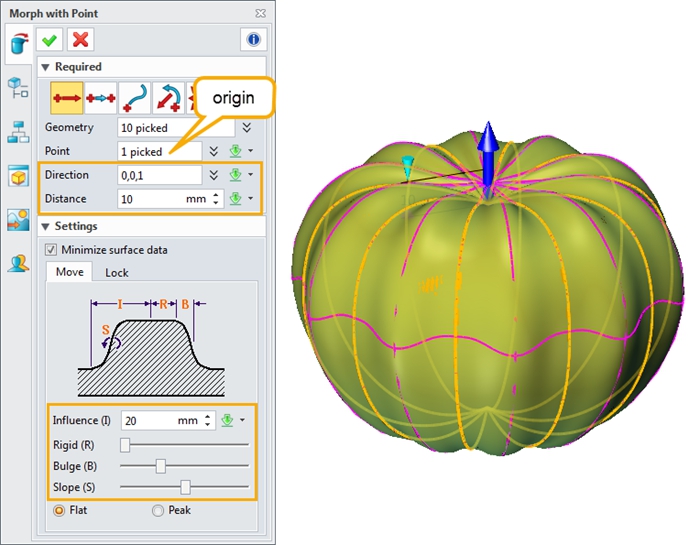This screenshot has height=545, width=700.
Task: Confirm the morph with green checkmark
Action: [50, 40]
